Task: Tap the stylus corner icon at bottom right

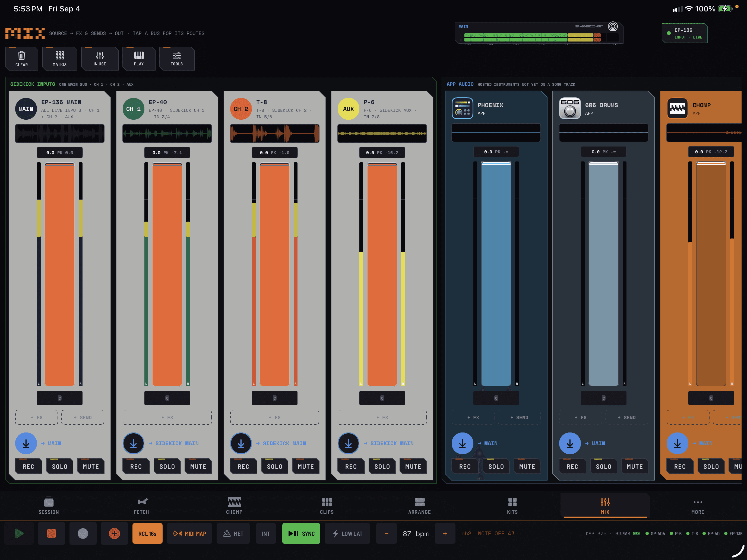Action: (738, 551)
